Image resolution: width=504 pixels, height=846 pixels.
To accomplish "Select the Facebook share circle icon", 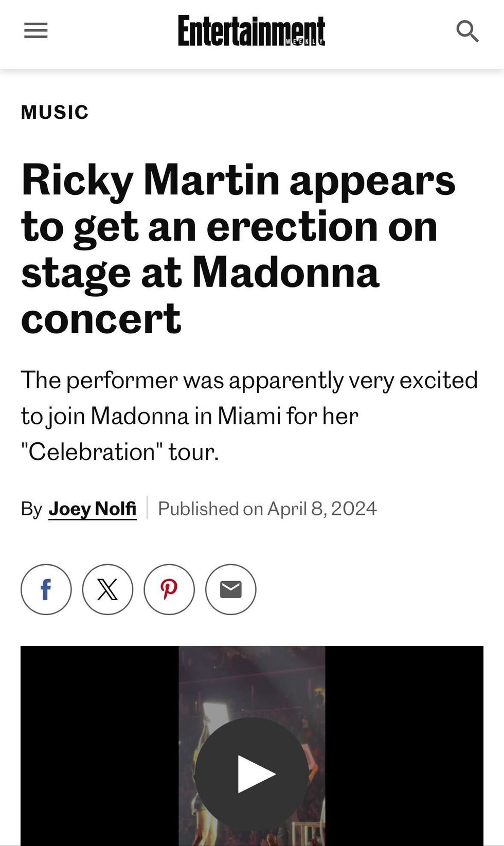I will click(46, 589).
